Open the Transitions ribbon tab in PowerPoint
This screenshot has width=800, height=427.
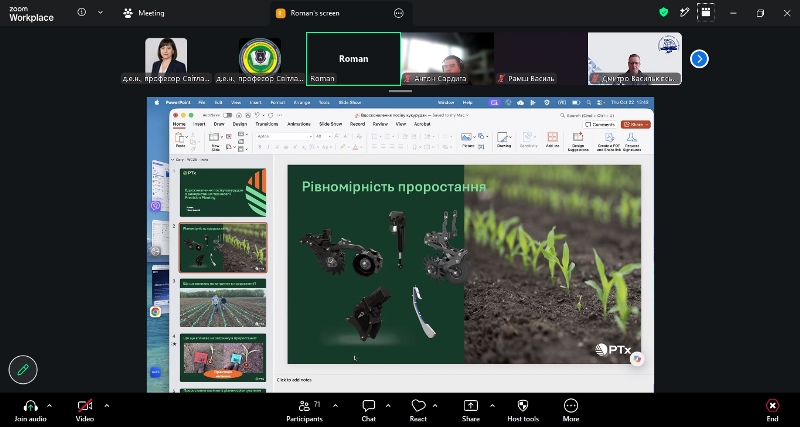pyautogui.click(x=266, y=124)
